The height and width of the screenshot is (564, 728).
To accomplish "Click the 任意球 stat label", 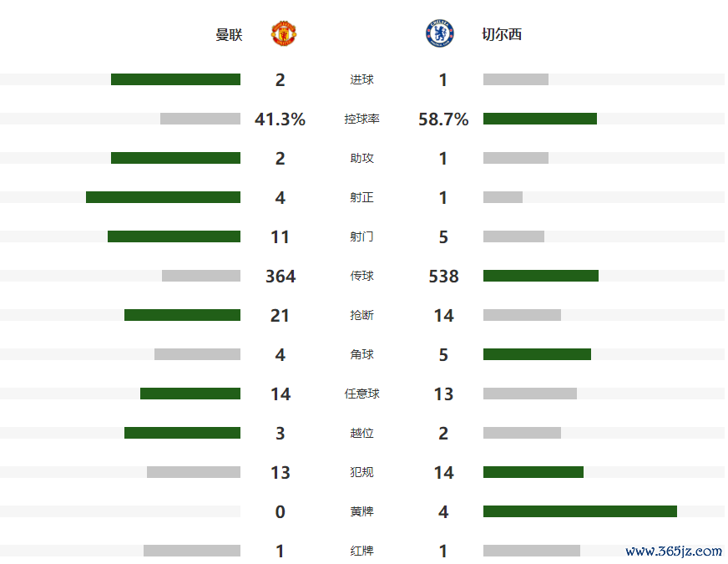I will (361, 394).
